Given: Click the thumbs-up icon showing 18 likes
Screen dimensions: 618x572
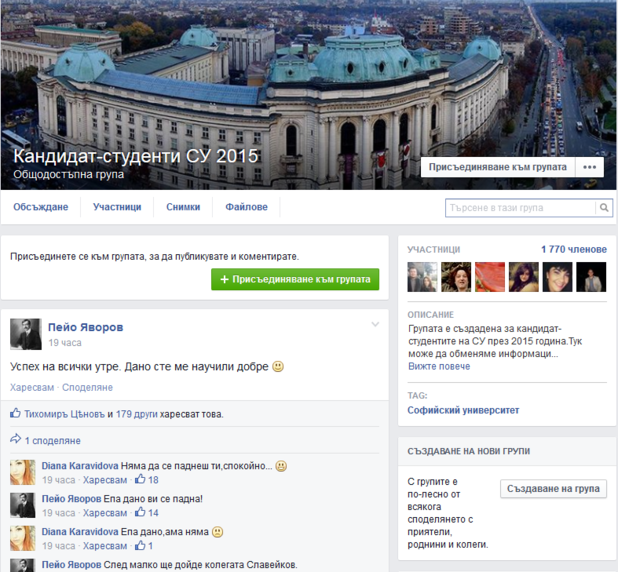Looking at the screenshot, I should pyautogui.click(x=140, y=479).
